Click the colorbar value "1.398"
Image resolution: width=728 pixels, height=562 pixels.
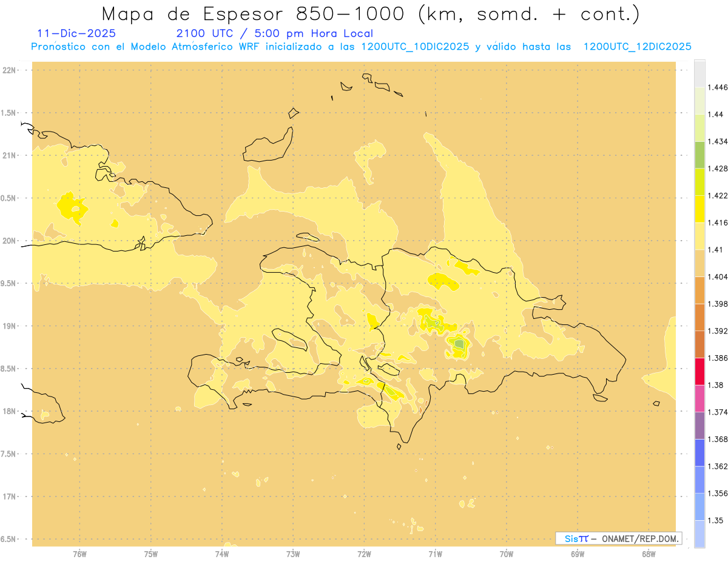(718, 304)
